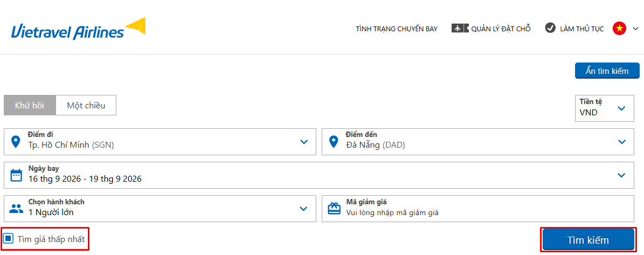
Task: Click the Tìm kiếm search button
Action: click(588, 240)
